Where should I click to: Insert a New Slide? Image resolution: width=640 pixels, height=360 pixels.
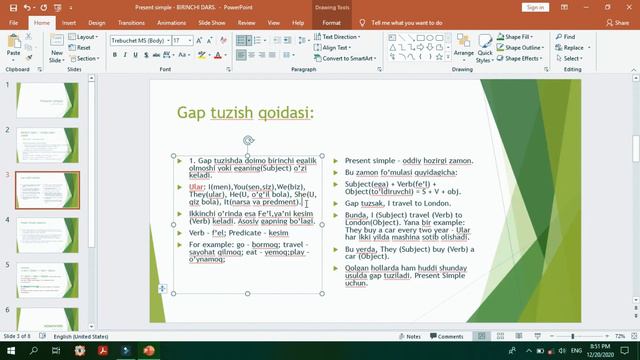pyautogui.click(x=57, y=48)
